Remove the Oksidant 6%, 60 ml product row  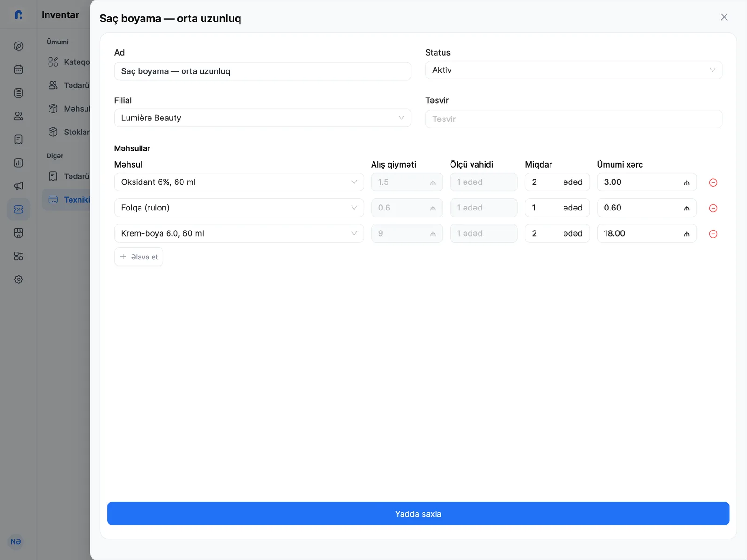pyautogui.click(x=713, y=182)
